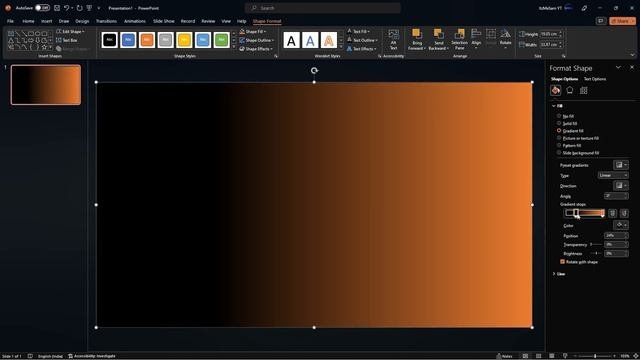Image resolution: width=640 pixels, height=360 pixels.
Task: Switch to the Insert tab
Action: [47, 21]
